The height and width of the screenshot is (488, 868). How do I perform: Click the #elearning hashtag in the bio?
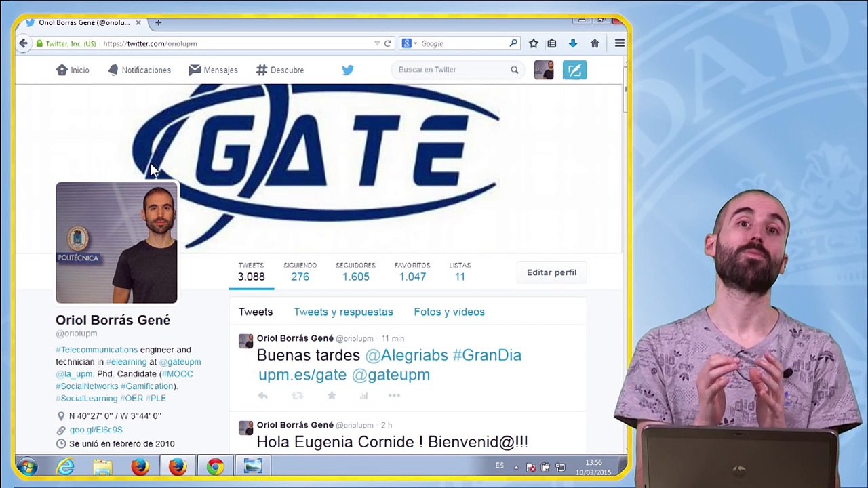tap(126, 362)
